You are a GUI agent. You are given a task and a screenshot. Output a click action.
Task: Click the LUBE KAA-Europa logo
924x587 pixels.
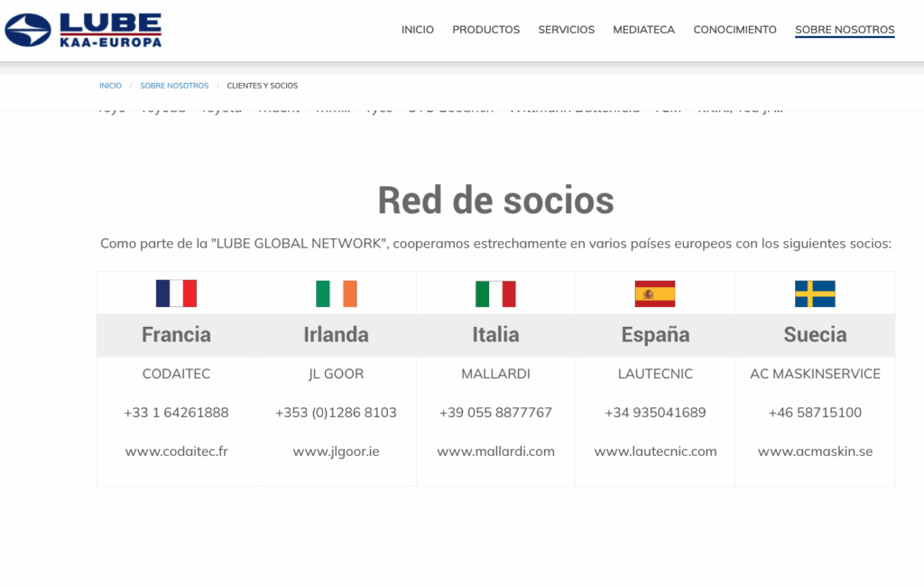pyautogui.click(x=83, y=30)
